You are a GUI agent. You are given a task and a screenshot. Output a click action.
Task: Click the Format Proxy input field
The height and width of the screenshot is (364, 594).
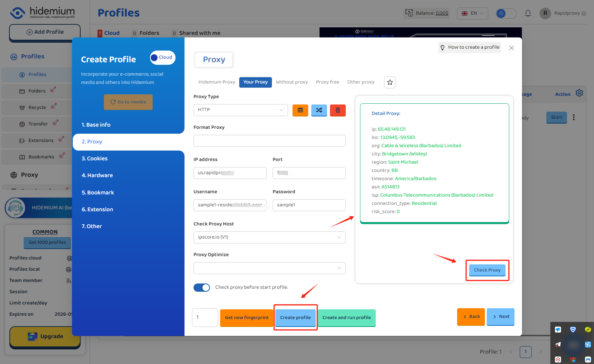pyautogui.click(x=270, y=141)
